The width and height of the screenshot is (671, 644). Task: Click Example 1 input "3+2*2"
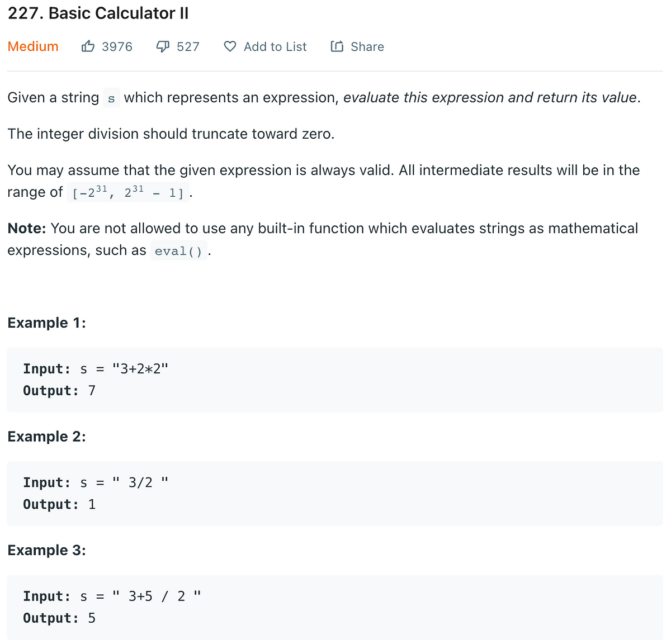pyautogui.click(x=140, y=368)
